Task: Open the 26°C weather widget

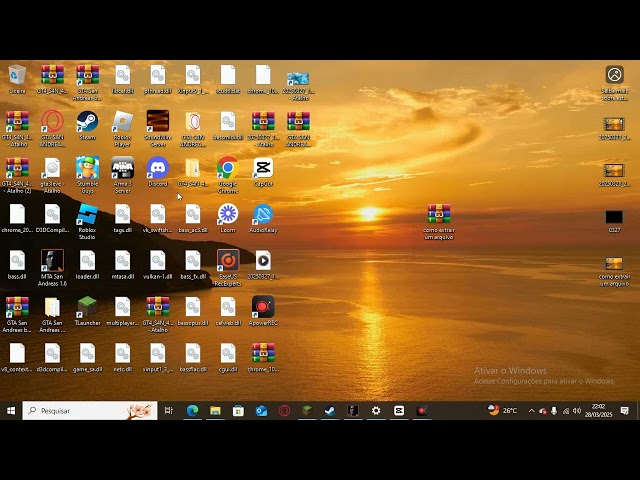Action: pyautogui.click(x=502, y=411)
